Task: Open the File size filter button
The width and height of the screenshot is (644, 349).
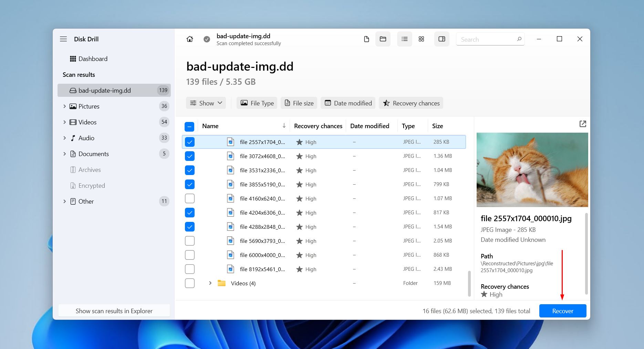Action: pyautogui.click(x=299, y=103)
